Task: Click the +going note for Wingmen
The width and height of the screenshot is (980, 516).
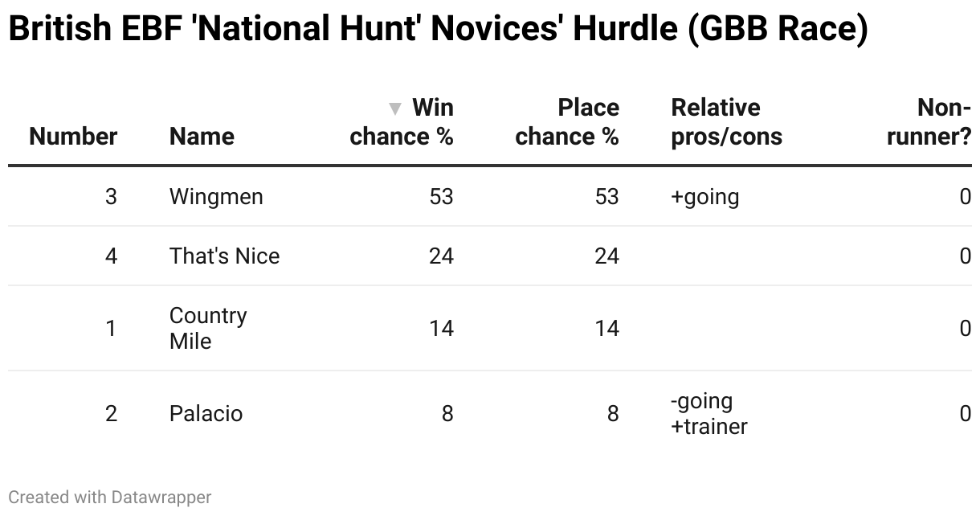Action: click(x=704, y=197)
